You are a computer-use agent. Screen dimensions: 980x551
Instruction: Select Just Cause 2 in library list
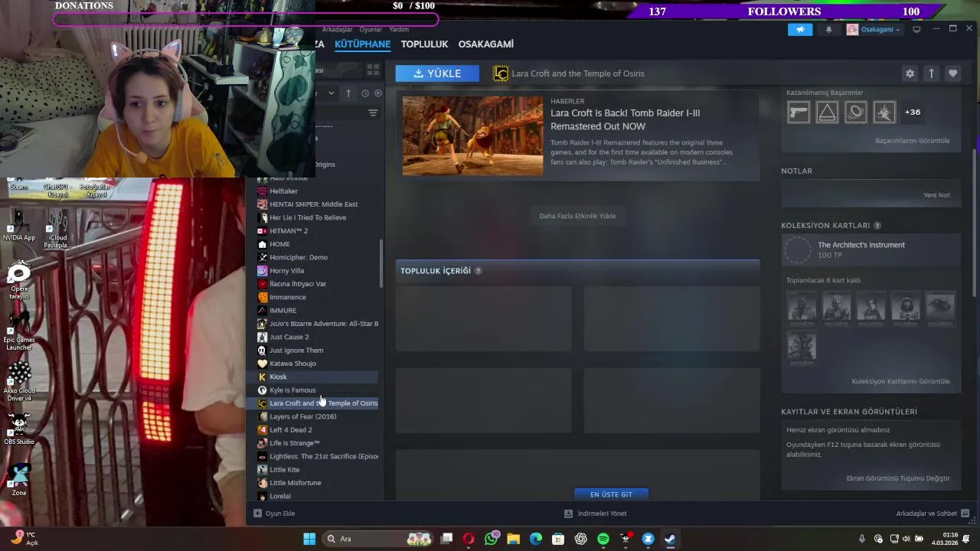pyautogui.click(x=289, y=337)
